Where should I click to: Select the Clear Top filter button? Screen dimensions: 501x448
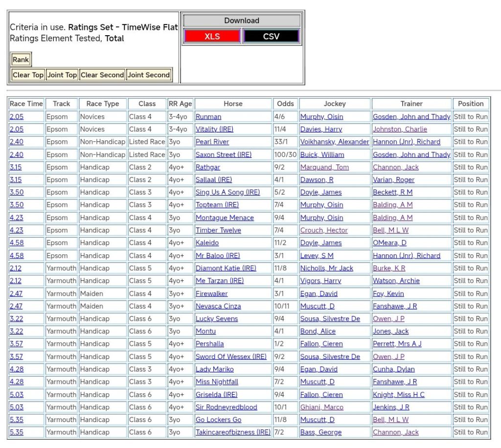[28, 75]
